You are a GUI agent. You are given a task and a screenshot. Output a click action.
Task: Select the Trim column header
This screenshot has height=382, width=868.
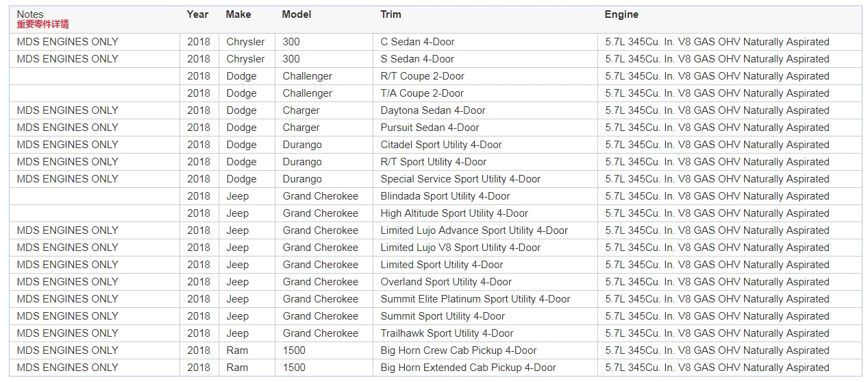click(390, 14)
